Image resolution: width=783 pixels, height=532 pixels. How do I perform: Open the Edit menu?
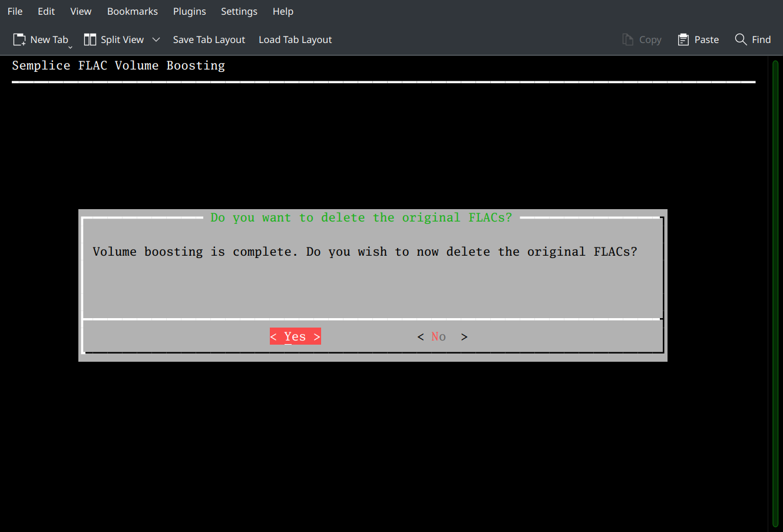click(x=46, y=11)
